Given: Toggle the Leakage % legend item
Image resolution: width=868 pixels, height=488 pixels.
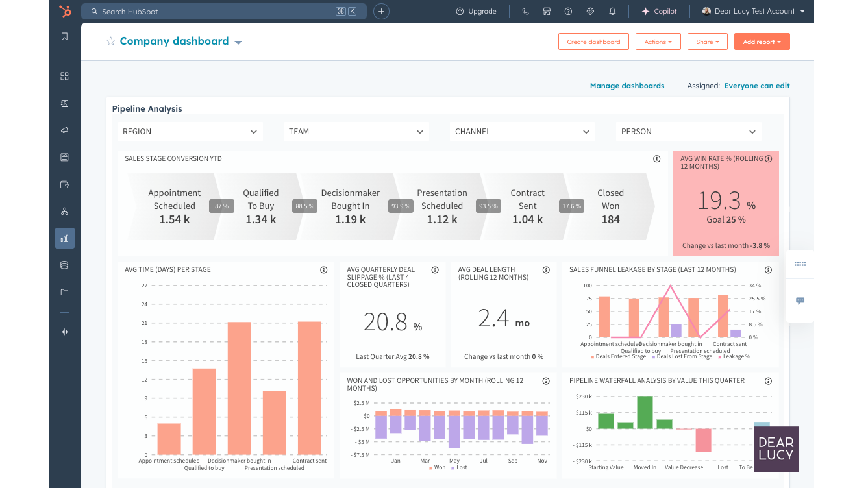Looking at the screenshot, I should pos(733,356).
